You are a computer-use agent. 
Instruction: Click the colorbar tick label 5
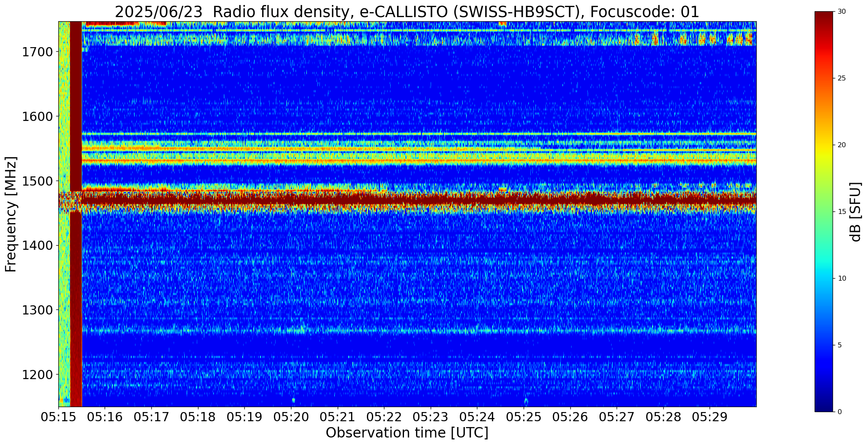tap(840, 345)
